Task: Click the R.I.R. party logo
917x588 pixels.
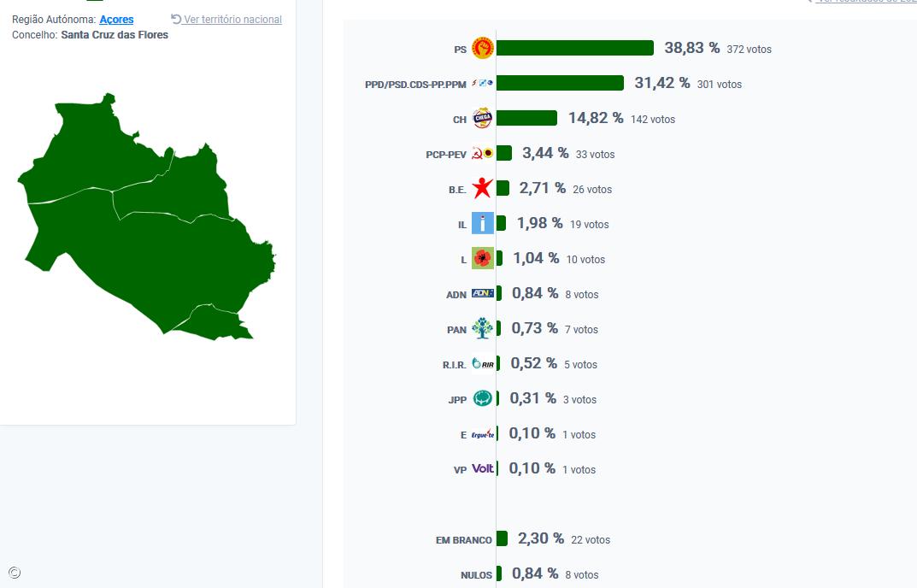Action: click(x=483, y=364)
